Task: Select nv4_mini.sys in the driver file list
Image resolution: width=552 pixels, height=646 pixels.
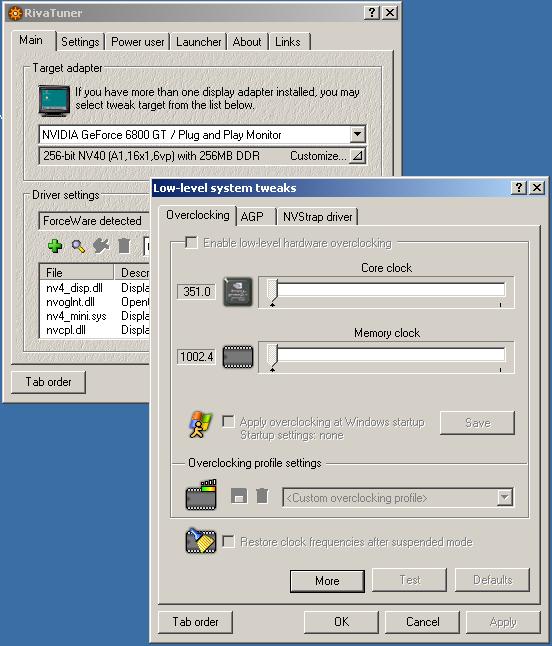Action: pos(76,316)
